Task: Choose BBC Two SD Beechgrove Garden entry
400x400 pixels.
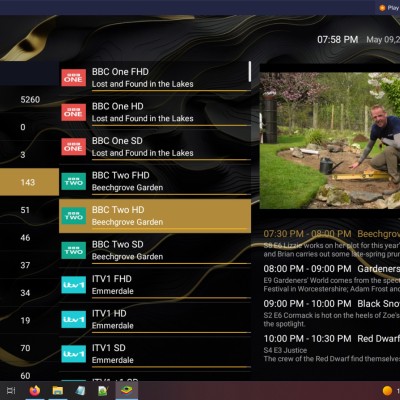Action: [155, 250]
